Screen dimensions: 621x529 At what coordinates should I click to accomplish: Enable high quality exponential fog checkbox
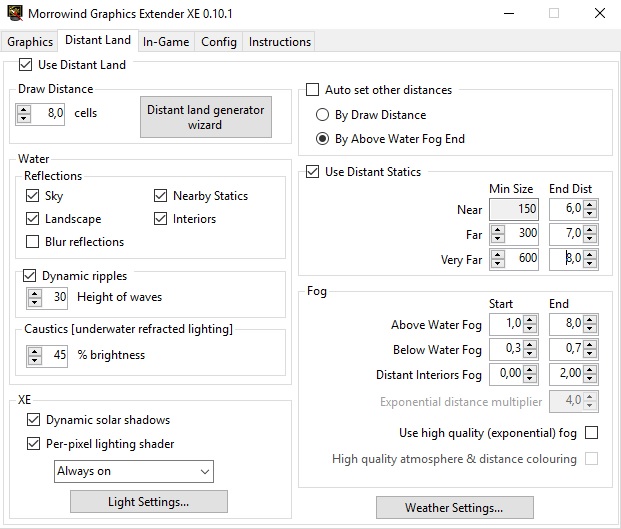(x=591, y=432)
